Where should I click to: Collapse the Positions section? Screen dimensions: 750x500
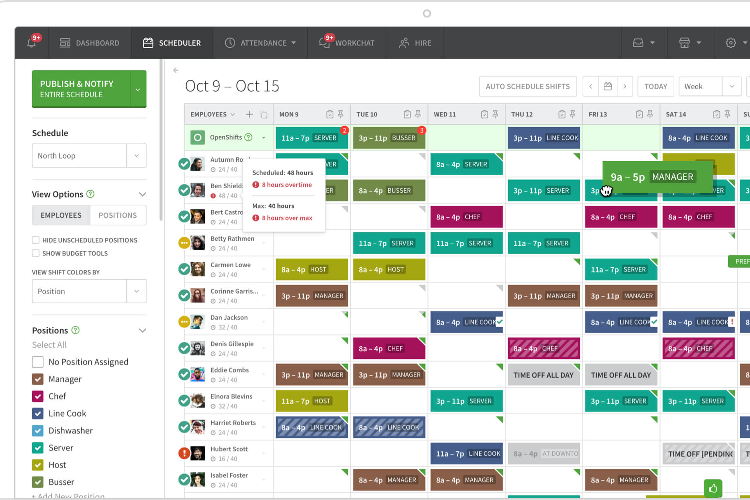click(x=142, y=331)
